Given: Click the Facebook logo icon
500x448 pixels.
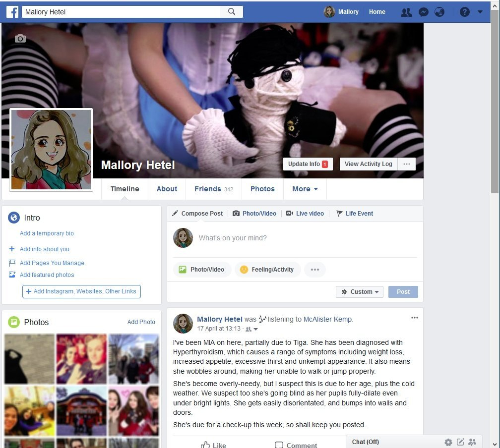Looking at the screenshot, I should pos(12,12).
